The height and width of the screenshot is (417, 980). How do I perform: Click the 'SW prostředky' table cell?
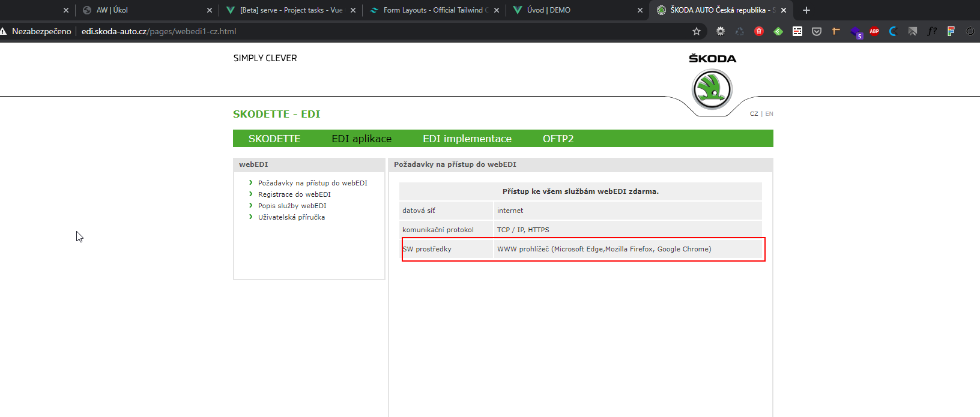pos(446,249)
